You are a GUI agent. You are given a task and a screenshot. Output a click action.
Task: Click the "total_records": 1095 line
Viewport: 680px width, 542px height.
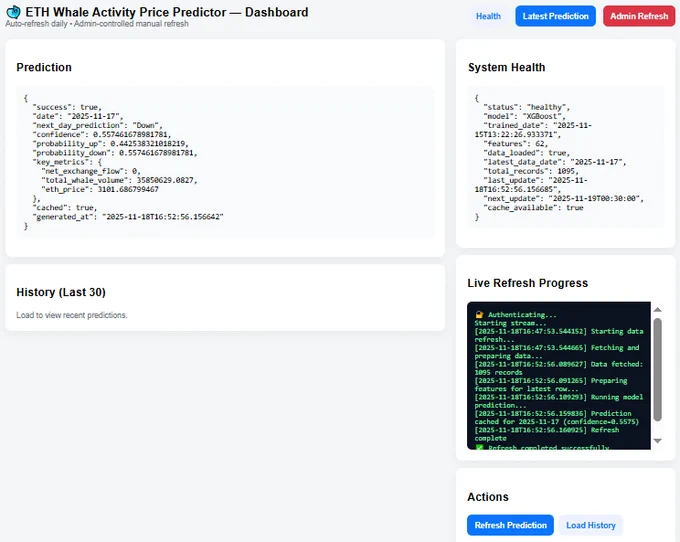pyautogui.click(x=531, y=171)
